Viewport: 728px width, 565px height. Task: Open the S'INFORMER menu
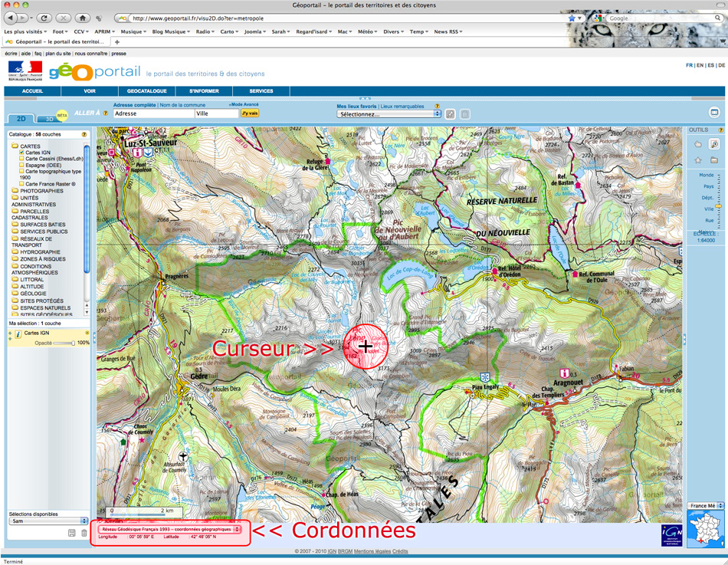tap(204, 91)
